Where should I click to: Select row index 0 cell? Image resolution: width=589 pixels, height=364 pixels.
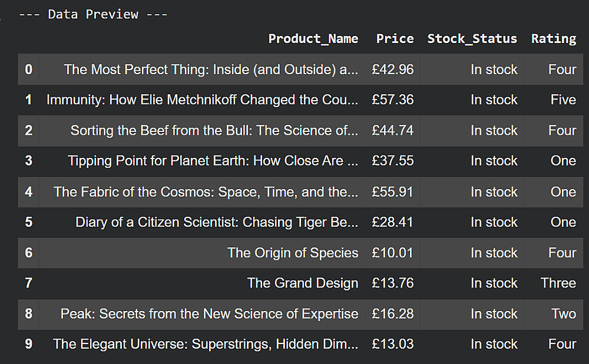pos(28,70)
